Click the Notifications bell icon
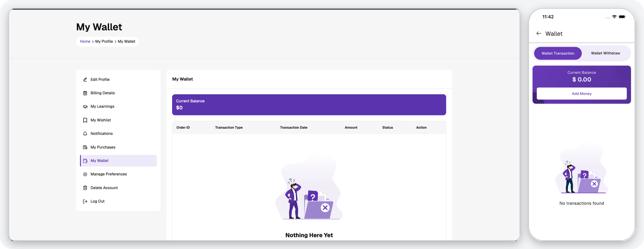The width and height of the screenshot is (644, 249). [85, 134]
